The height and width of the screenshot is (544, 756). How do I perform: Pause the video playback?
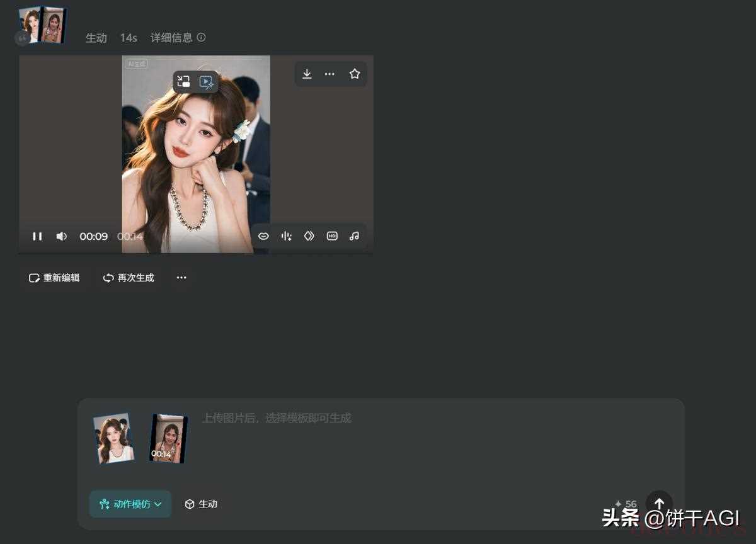37,236
